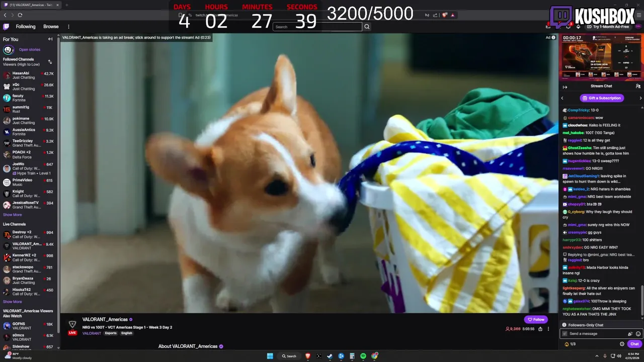Follow the VALORANT_Americas channel
Image resolution: width=644 pixels, height=362 pixels.
click(536, 319)
